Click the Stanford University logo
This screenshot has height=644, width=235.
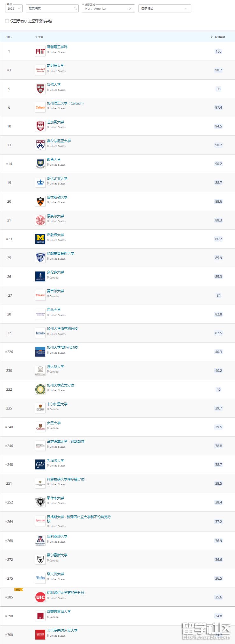[x=40, y=70]
